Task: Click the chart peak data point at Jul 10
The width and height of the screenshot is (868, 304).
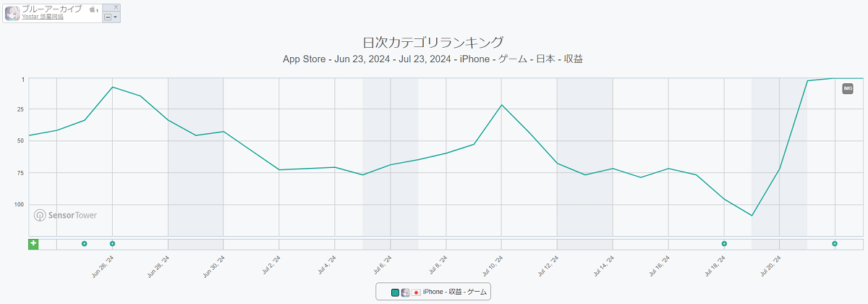Action: point(502,104)
